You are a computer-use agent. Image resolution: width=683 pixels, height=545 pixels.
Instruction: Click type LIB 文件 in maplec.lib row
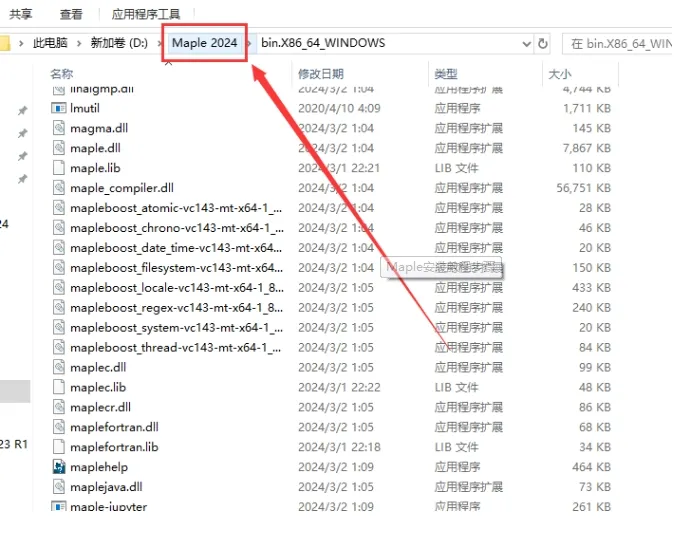(x=456, y=387)
